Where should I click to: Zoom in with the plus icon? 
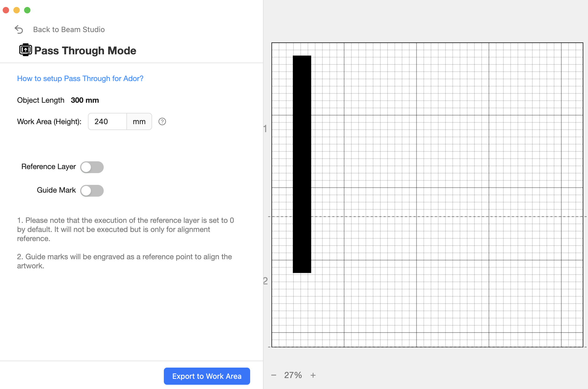point(313,375)
